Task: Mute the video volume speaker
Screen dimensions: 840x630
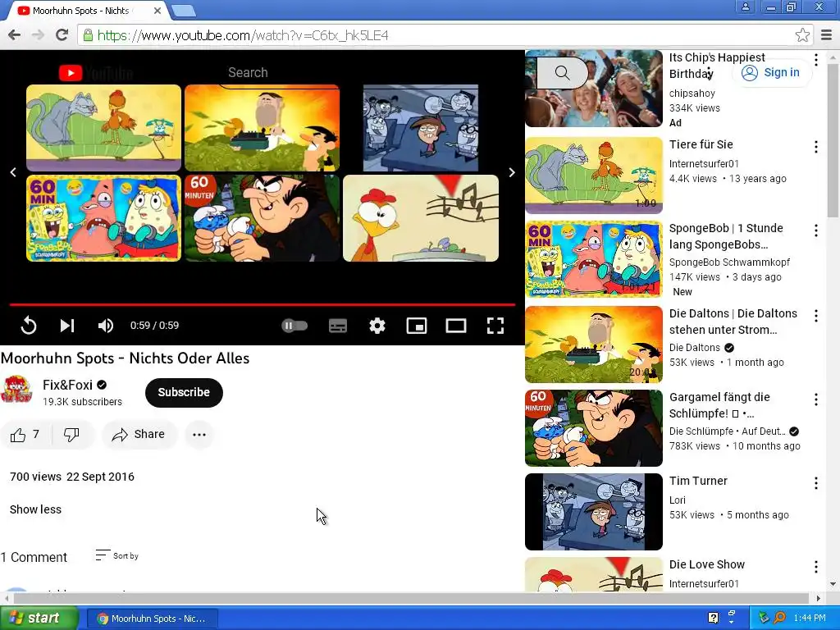Action: [106, 325]
